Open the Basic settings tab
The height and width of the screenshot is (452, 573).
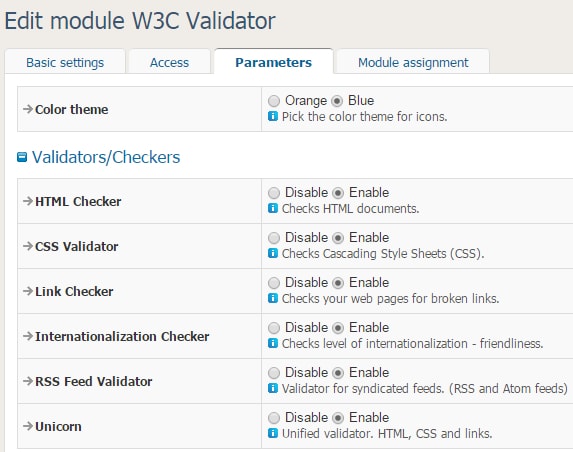point(65,62)
